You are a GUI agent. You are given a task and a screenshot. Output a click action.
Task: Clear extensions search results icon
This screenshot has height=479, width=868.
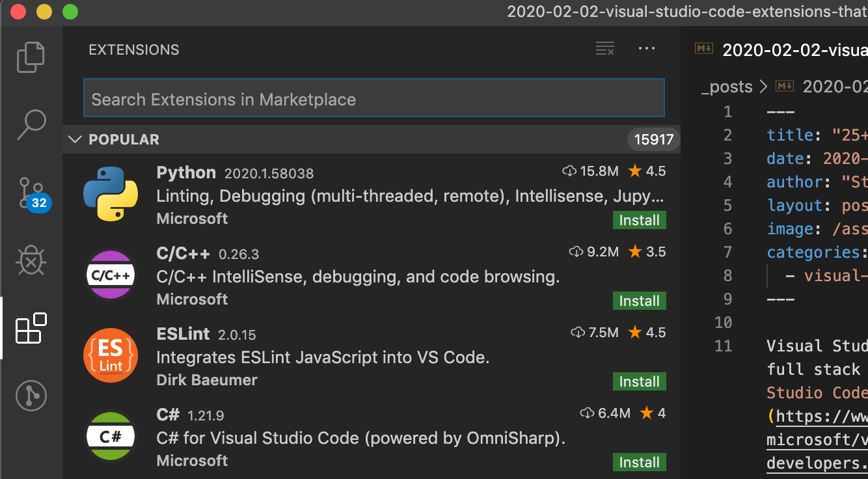(x=605, y=49)
